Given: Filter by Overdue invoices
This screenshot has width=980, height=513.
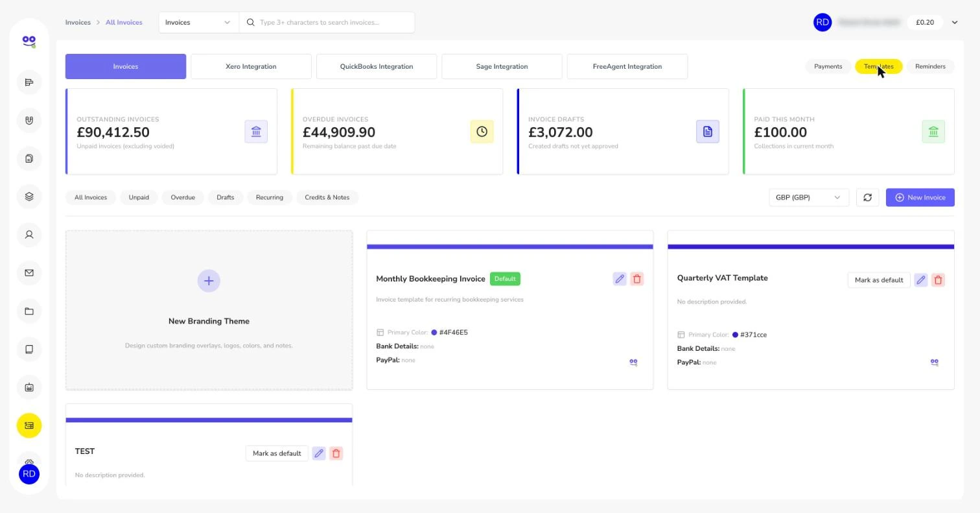Looking at the screenshot, I should point(183,197).
